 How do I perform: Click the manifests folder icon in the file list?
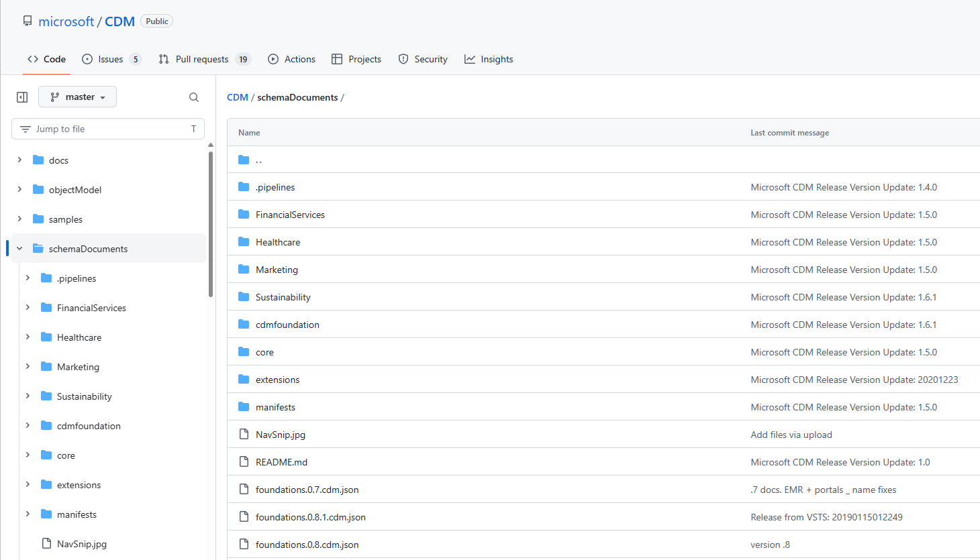pyautogui.click(x=244, y=407)
